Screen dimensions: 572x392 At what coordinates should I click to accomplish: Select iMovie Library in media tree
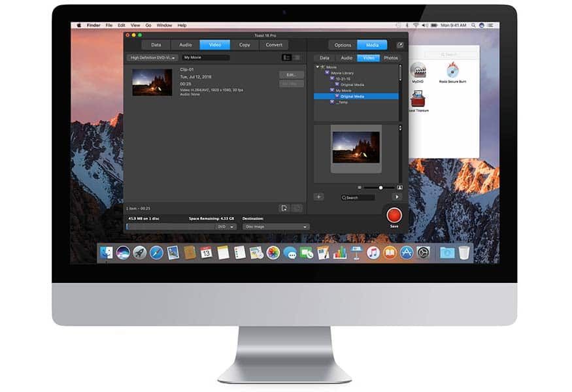(342, 73)
